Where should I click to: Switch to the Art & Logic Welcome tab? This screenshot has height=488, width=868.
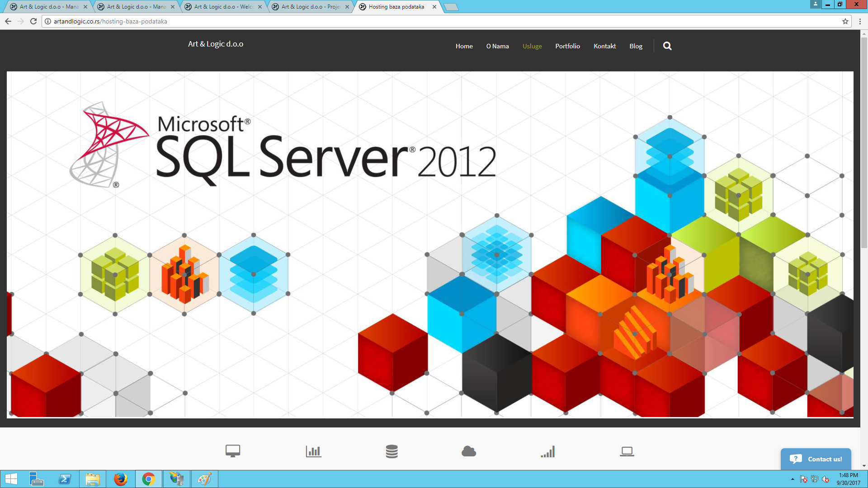224,7
